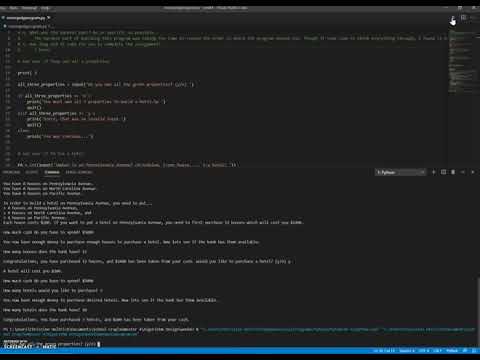
Task: Add a new terminal with the plus icon
Action: (x=434, y=172)
